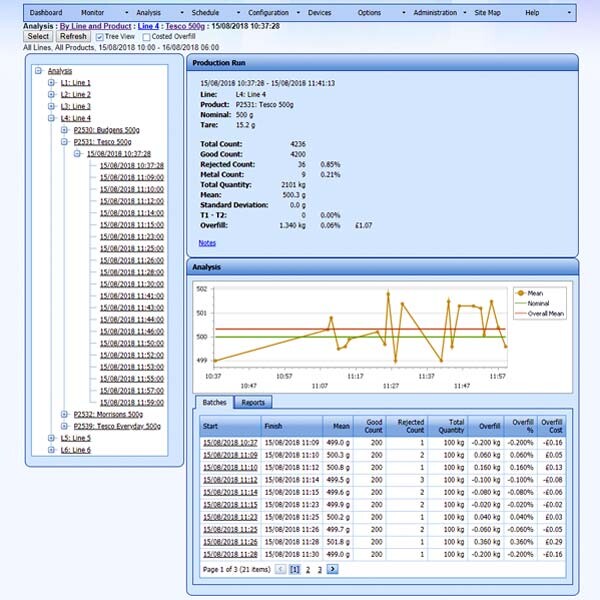Open the Analysis menu

click(x=148, y=12)
